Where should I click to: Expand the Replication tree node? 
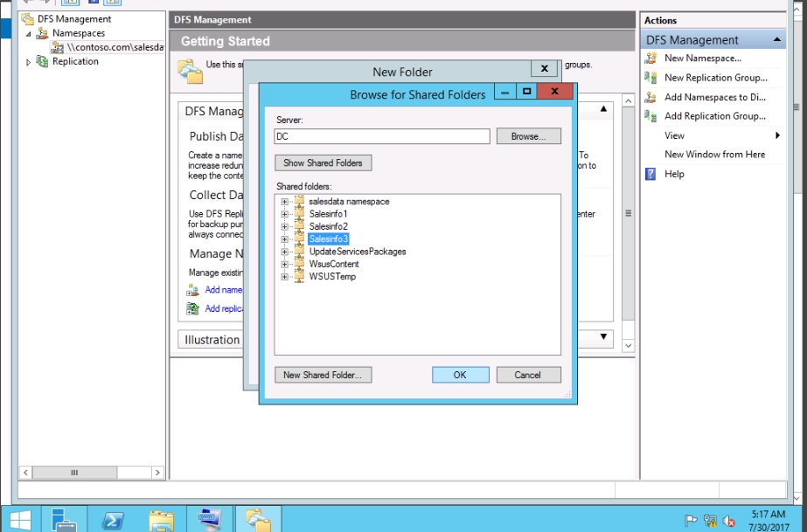[29, 62]
